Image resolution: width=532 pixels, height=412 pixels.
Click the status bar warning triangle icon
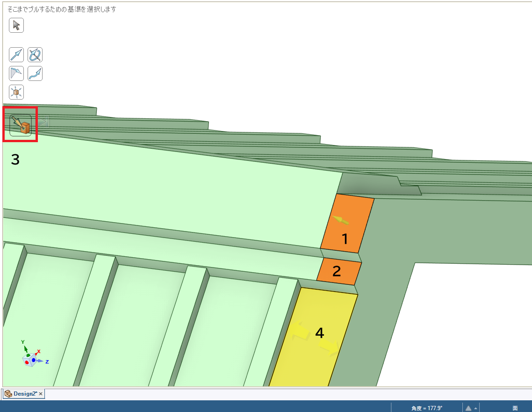pyautogui.click(x=468, y=408)
